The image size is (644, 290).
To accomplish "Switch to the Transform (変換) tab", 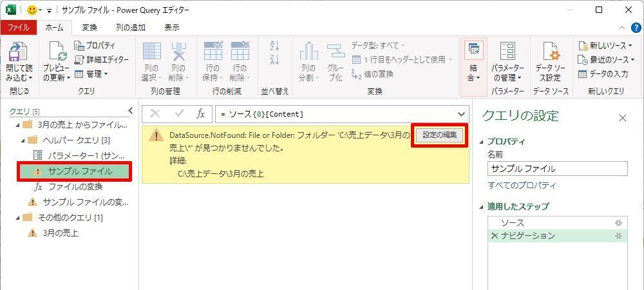I will point(90,28).
